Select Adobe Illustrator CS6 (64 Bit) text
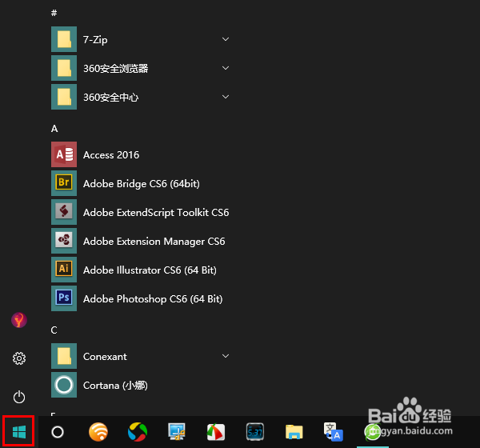Screen dimensions: 480x448 pyautogui.click(x=150, y=270)
